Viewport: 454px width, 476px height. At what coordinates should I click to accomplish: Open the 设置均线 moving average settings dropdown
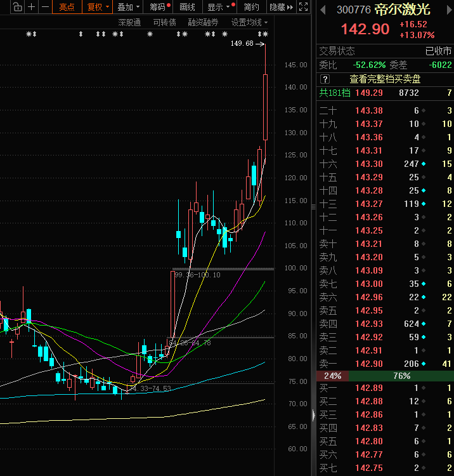[249, 22]
